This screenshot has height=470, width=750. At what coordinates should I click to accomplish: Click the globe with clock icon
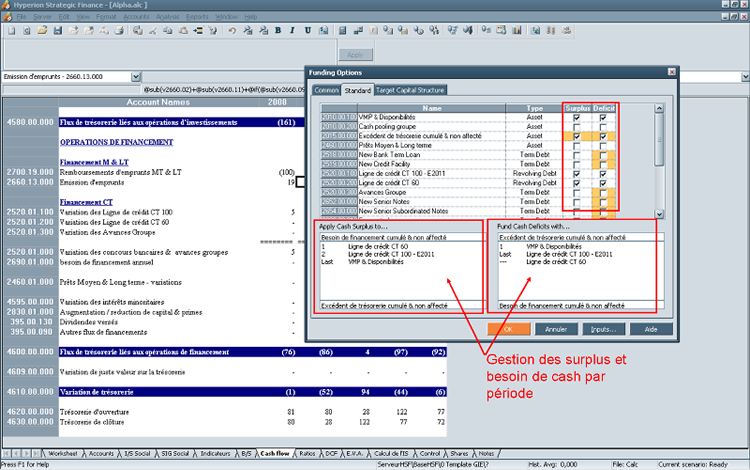[419, 31]
